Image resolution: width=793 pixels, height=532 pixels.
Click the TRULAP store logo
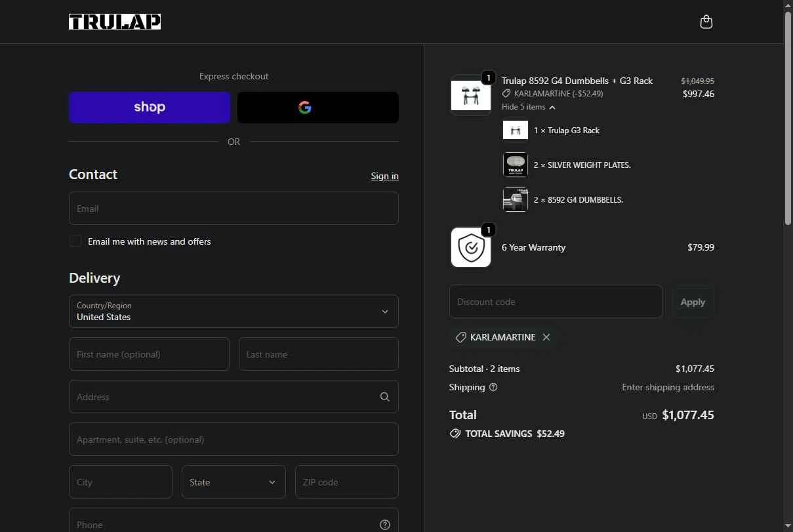pos(115,22)
